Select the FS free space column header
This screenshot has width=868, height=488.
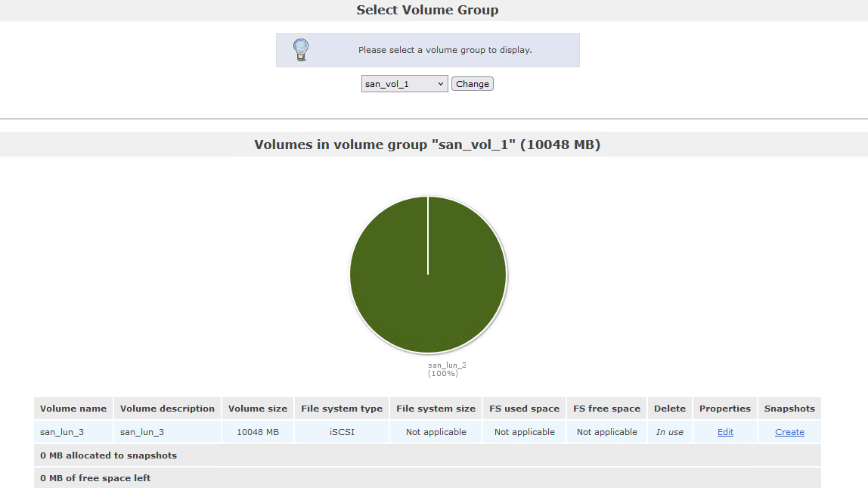pos(606,409)
